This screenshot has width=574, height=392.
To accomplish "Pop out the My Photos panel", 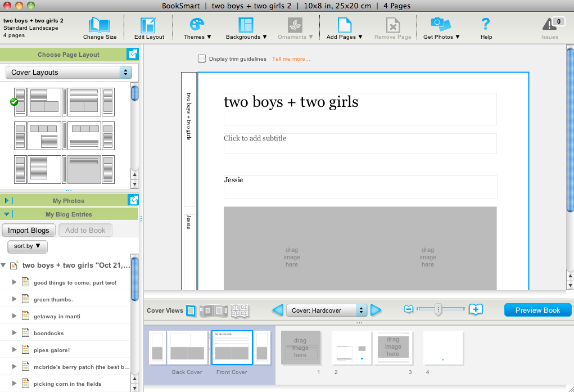I will click(133, 200).
